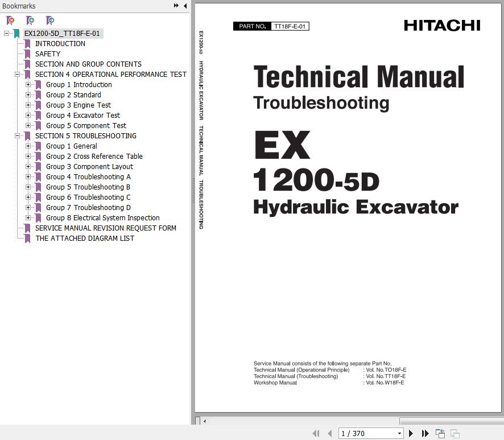Click the horizontal scrollbar left arrow

click(205, 421)
